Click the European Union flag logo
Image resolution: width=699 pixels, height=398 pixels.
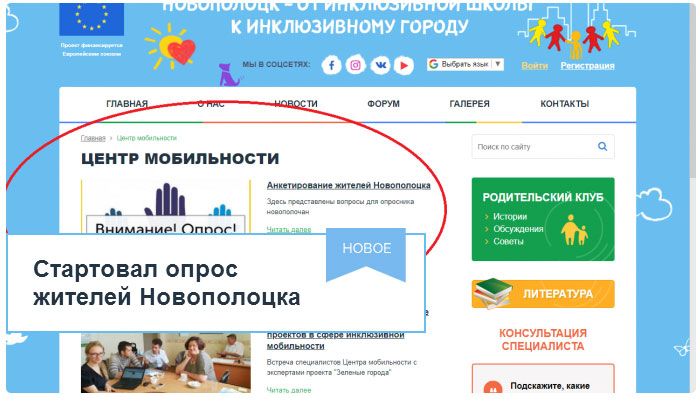click(x=91, y=19)
